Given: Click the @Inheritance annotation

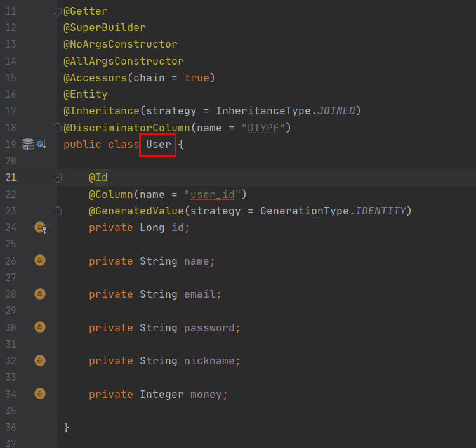Looking at the screenshot, I should pos(102,111).
